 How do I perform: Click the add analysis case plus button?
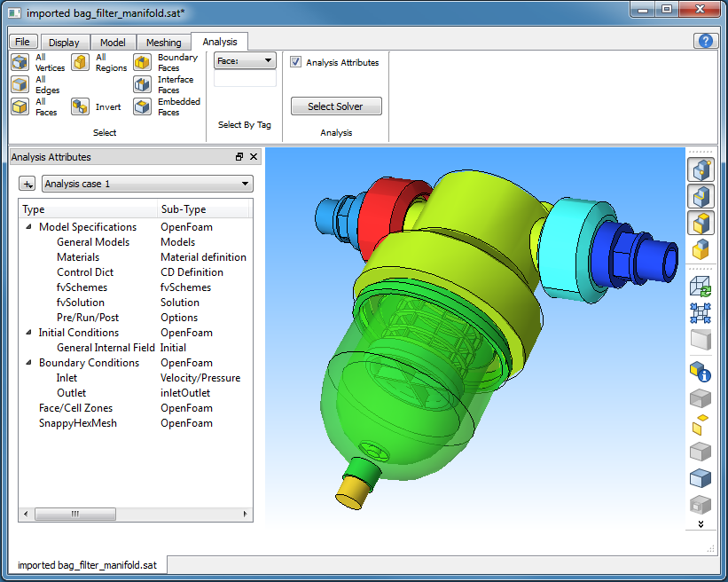click(x=27, y=184)
